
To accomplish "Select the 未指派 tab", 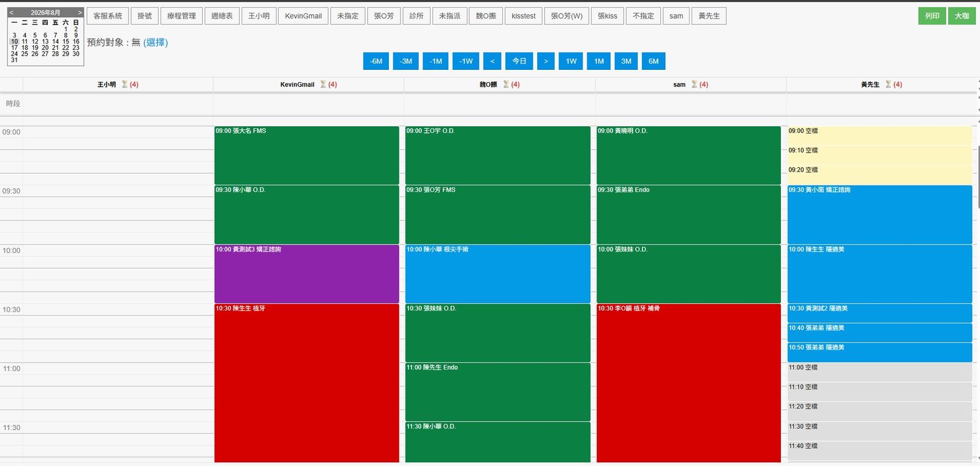I will click(x=450, y=16).
